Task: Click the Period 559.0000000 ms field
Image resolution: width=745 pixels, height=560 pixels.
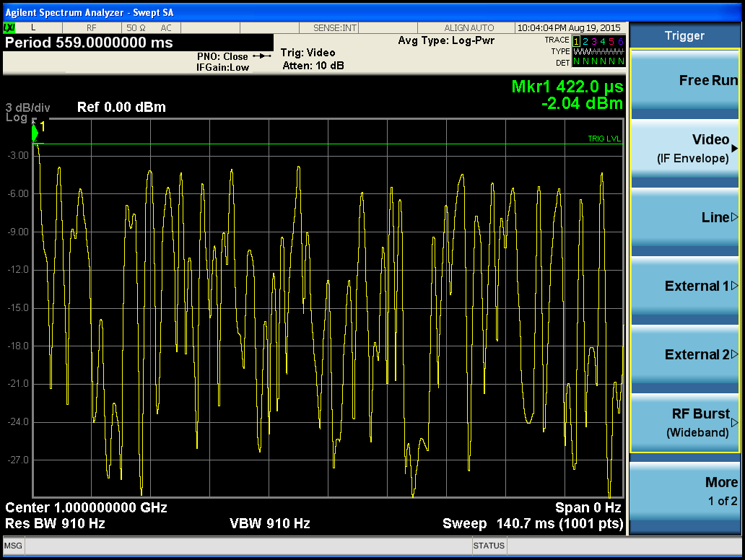Action: [89, 43]
